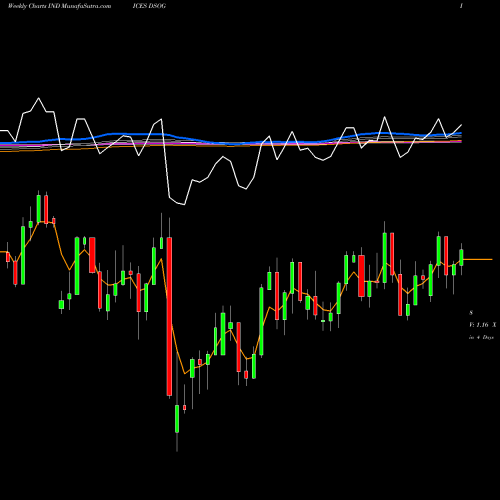Click the "V: 1.16 X" volume text
Viewport: 500px width, 500px height.
click(483, 325)
